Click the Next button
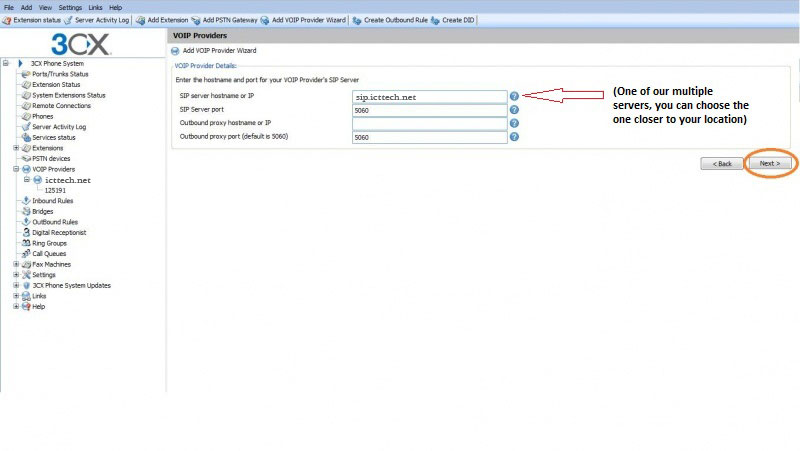The height and width of the screenshot is (451, 800). 769,163
